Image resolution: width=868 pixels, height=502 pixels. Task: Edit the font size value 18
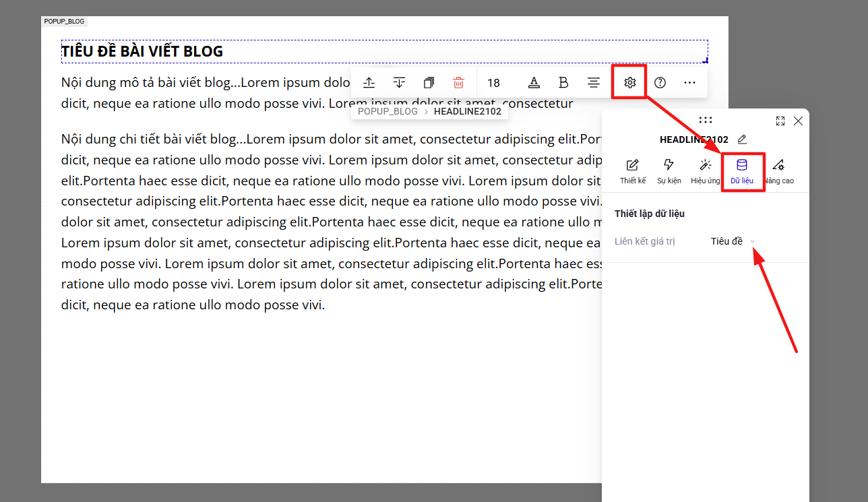[493, 83]
